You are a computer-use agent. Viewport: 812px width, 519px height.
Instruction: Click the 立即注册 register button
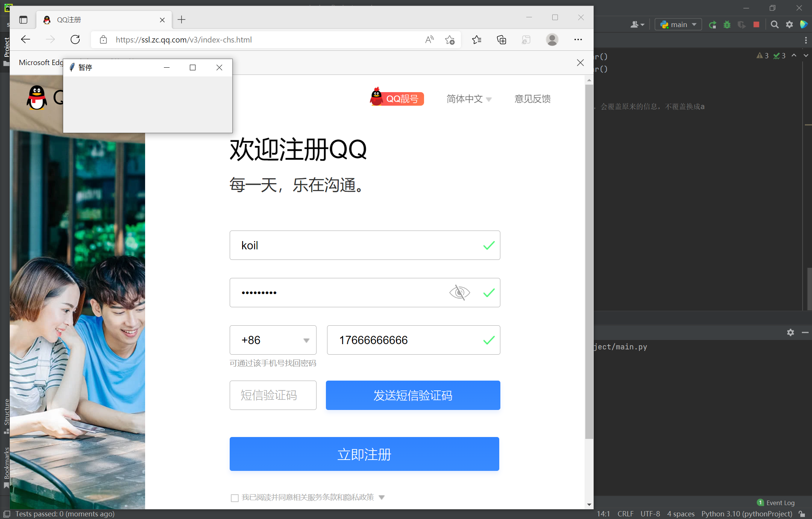click(364, 454)
